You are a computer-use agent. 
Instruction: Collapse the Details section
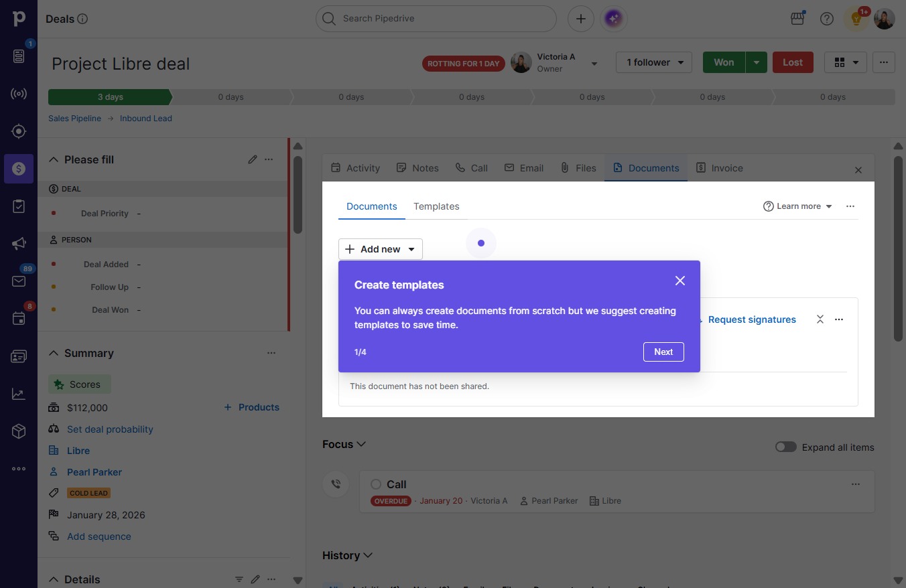tap(54, 579)
